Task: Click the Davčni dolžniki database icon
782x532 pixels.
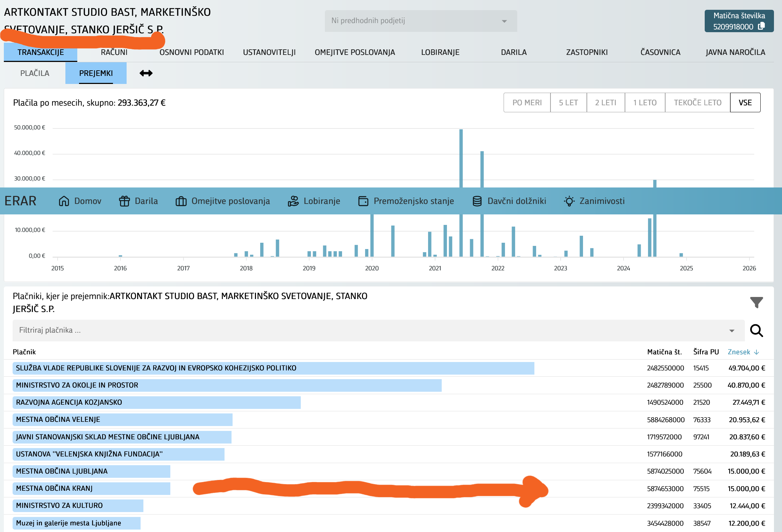Action: 477,201
